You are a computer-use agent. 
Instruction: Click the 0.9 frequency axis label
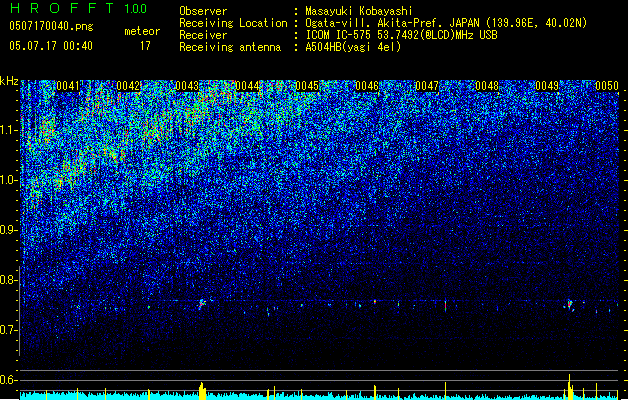point(8,230)
